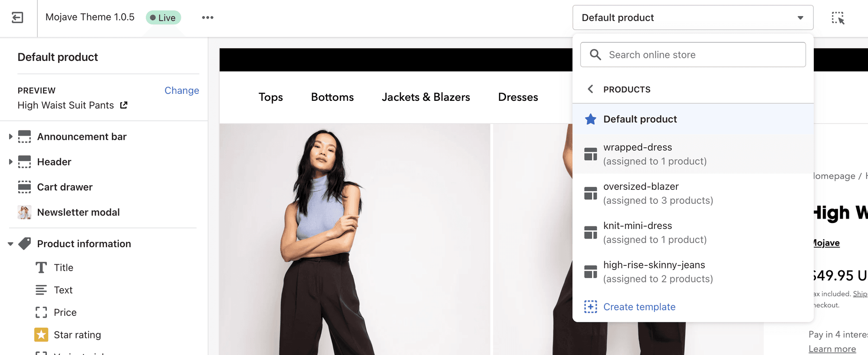The width and height of the screenshot is (868, 355).
Task: Click Bottoms in the store navigation
Action: click(x=332, y=97)
